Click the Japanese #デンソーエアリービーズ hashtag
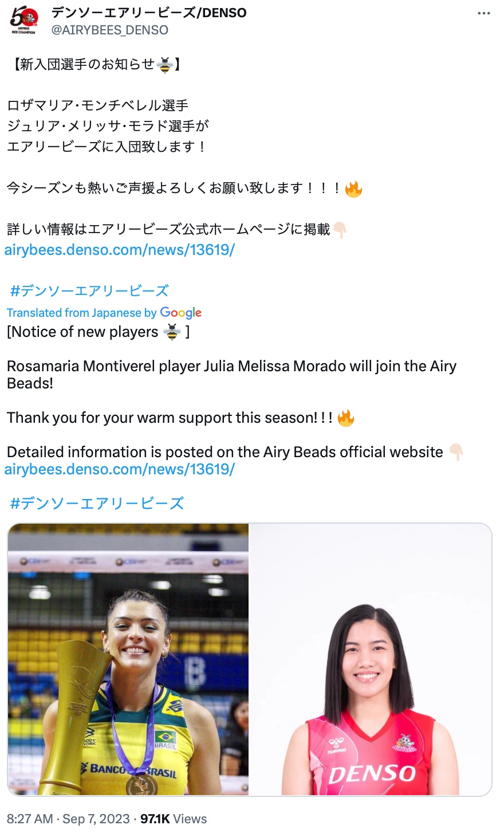The image size is (504, 833). tap(89, 290)
